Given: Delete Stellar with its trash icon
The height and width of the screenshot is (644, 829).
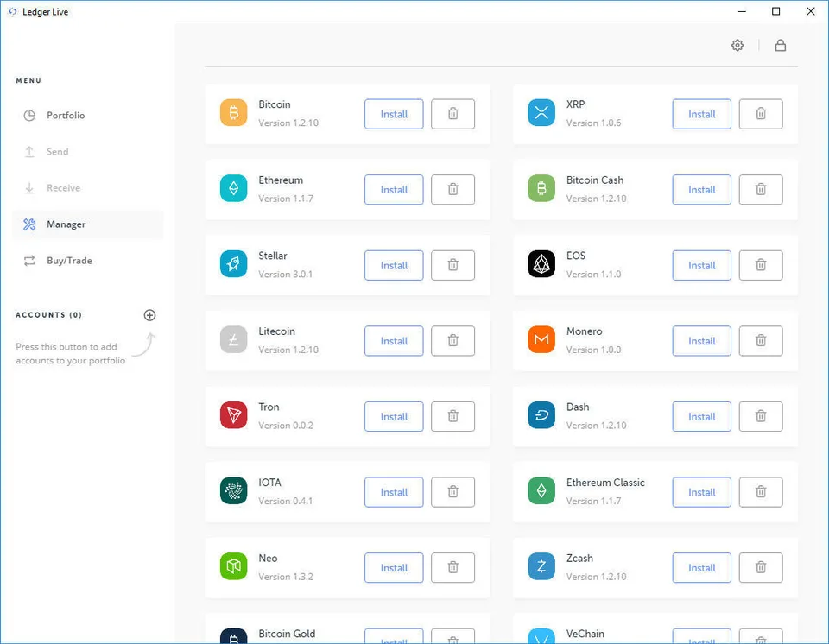Looking at the screenshot, I should [x=453, y=265].
